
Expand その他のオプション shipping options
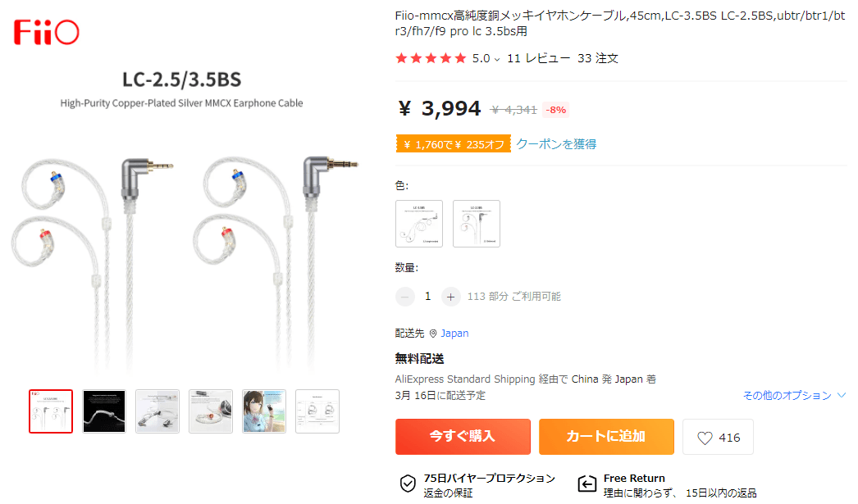coord(794,395)
